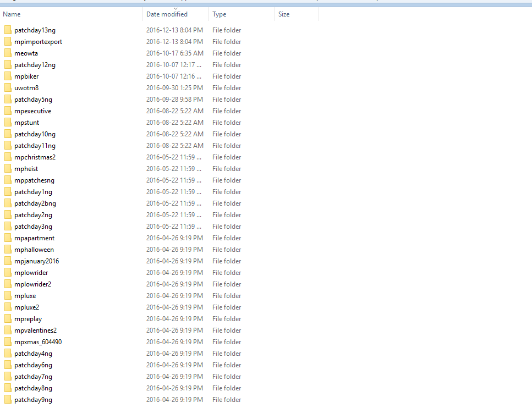Click the mppatchesng folder icon
The image size is (532, 419).
click(x=8, y=180)
